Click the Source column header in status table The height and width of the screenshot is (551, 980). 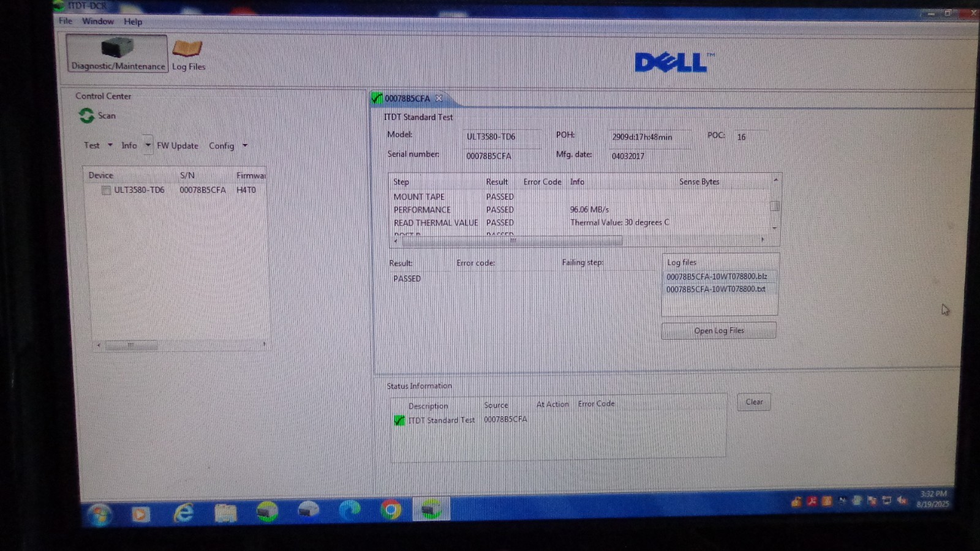point(496,405)
